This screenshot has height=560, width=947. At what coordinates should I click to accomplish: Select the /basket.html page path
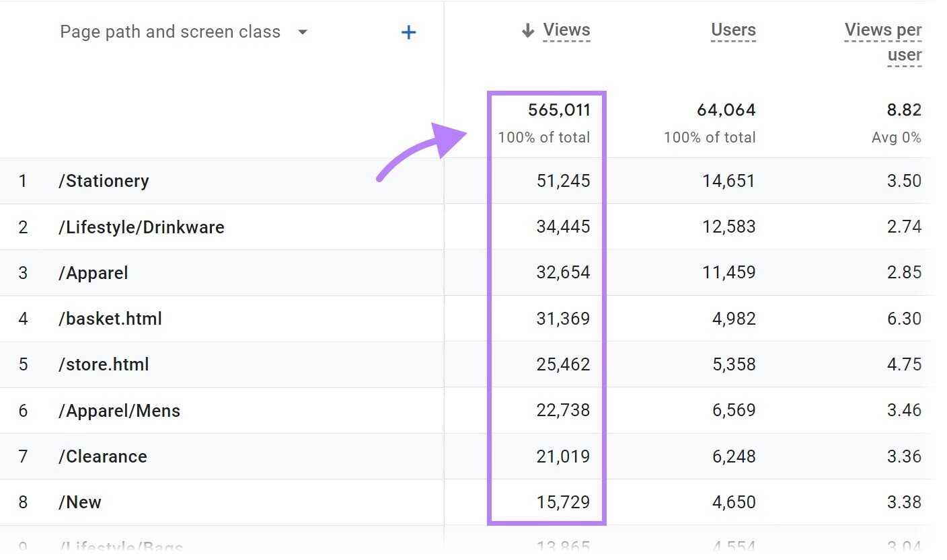point(110,319)
